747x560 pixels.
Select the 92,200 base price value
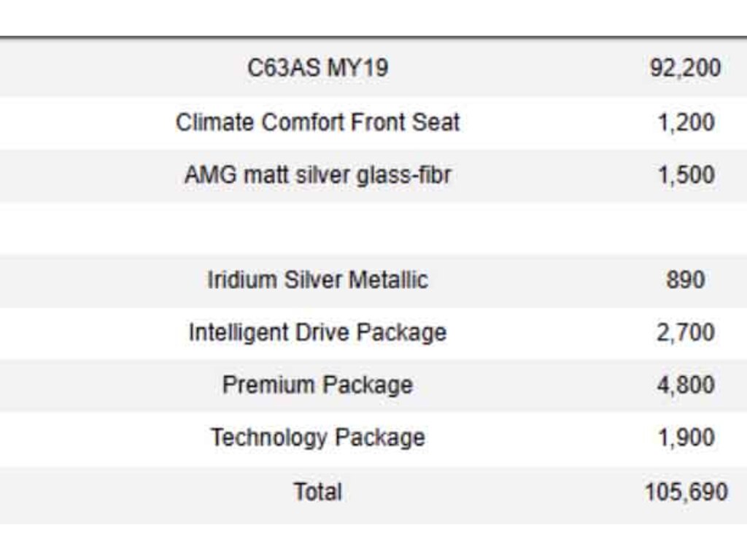(x=685, y=69)
